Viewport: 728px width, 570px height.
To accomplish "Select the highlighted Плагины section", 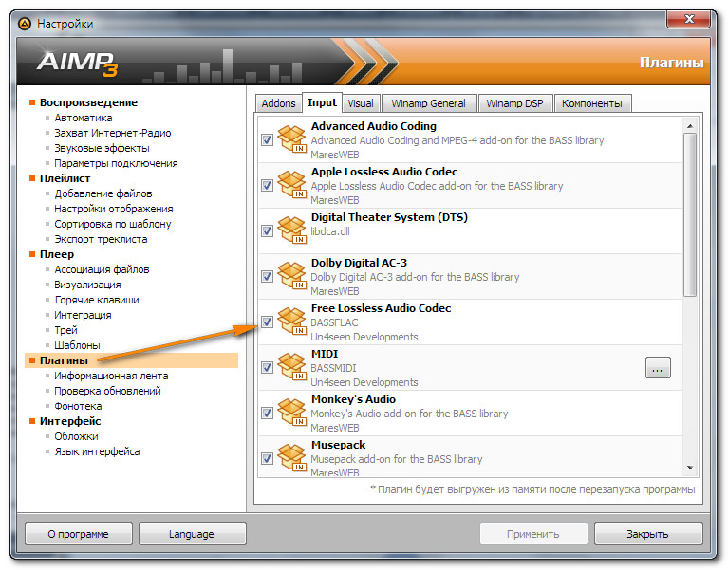I will tap(131, 360).
